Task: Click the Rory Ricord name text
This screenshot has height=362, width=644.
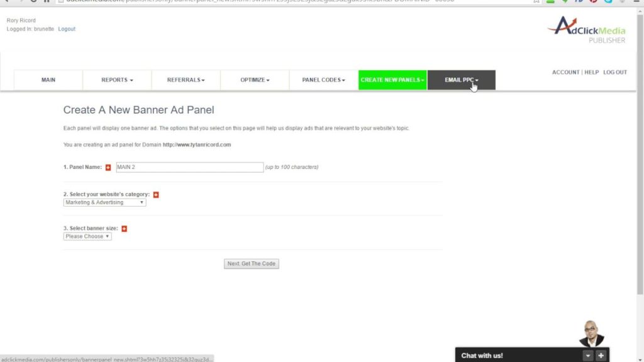Action: (x=21, y=21)
